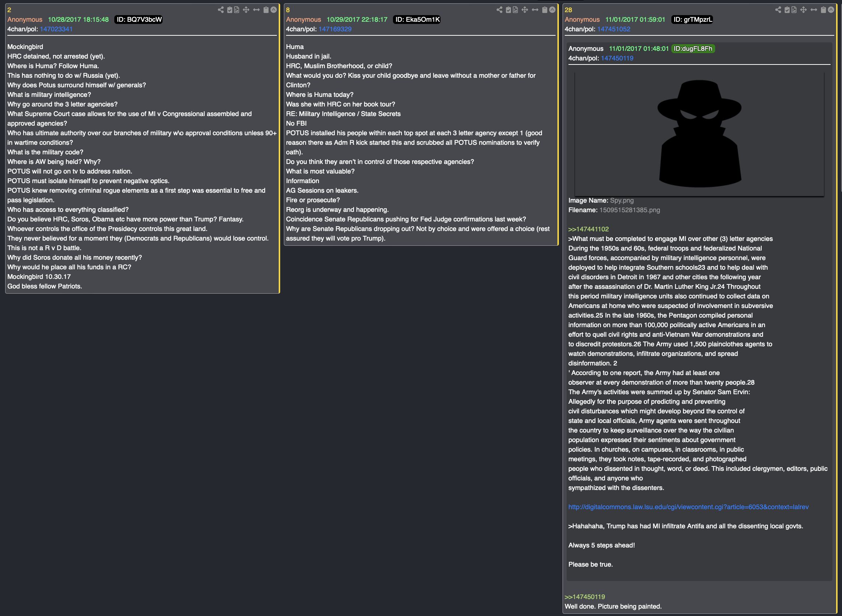Click the line 'Husband in jail.'

309,57
